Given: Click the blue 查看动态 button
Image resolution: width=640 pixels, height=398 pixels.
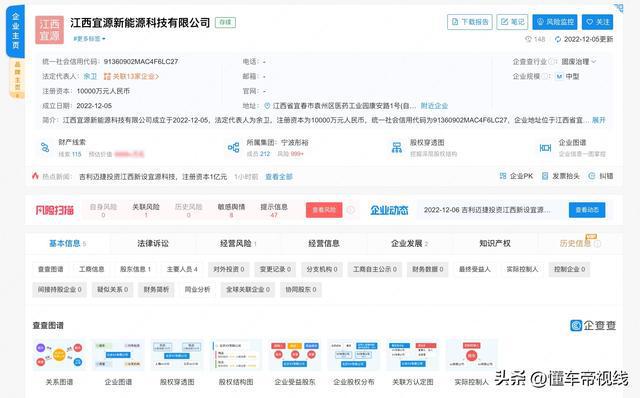Looking at the screenshot, I should [587, 210].
